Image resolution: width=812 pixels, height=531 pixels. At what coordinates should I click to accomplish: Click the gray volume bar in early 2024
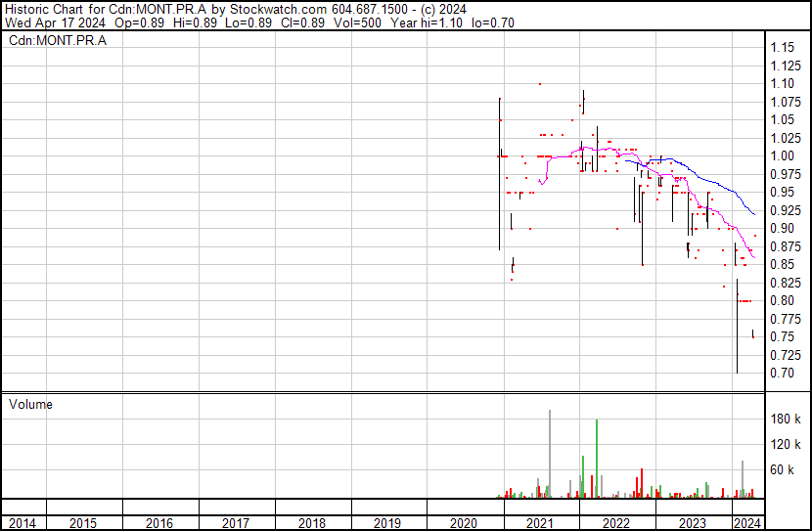point(743,479)
